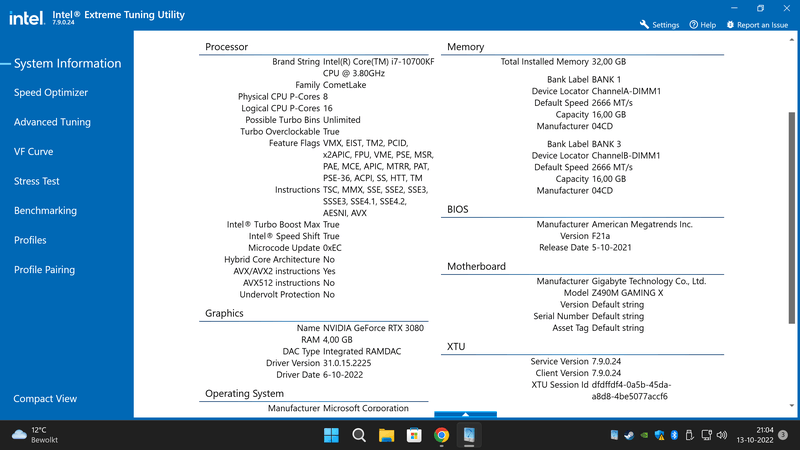Switch to the VF Curve page
Viewport: 800px width, 450px height.
tap(33, 152)
